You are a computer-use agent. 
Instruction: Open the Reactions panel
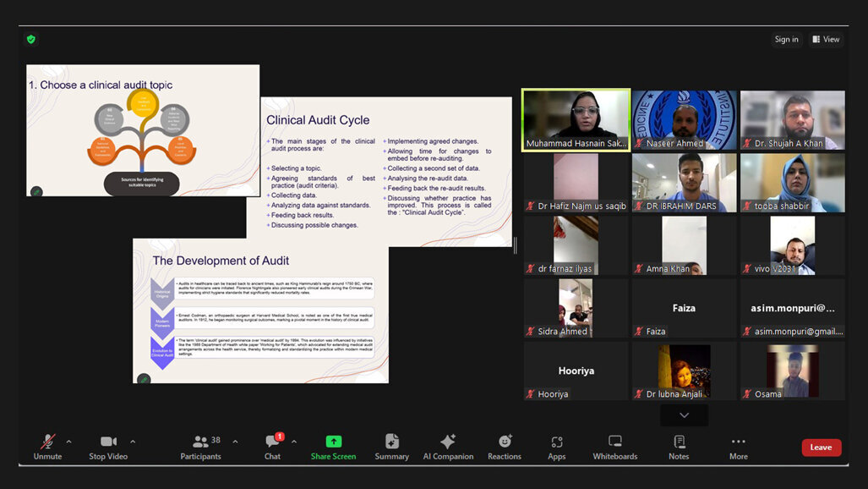pyautogui.click(x=504, y=447)
